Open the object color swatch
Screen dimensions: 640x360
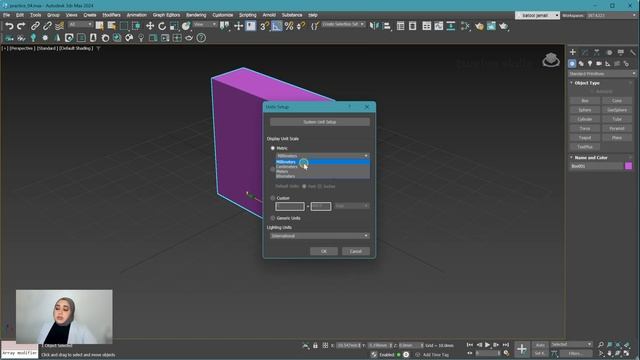point(628,166)
